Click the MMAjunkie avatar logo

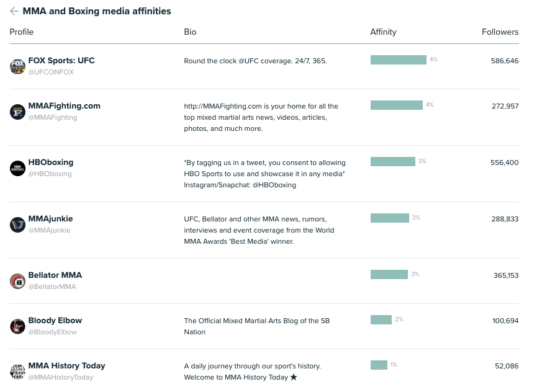pyautogui.click(x=17, y=225)
